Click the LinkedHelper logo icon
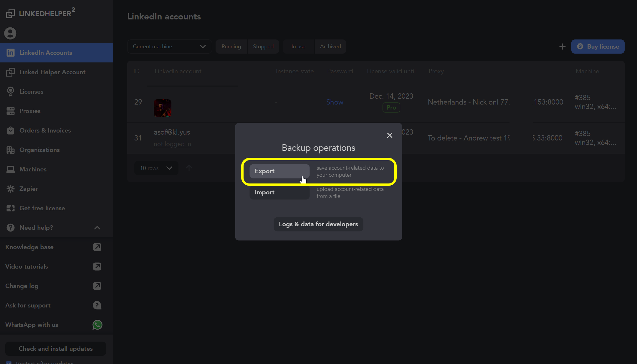 (10, 14)
